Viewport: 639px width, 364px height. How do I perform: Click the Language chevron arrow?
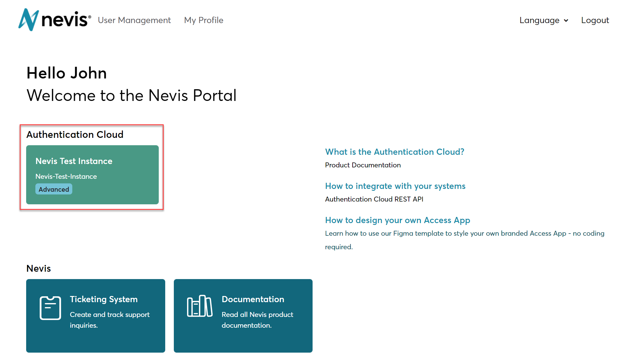coord(566,21)
